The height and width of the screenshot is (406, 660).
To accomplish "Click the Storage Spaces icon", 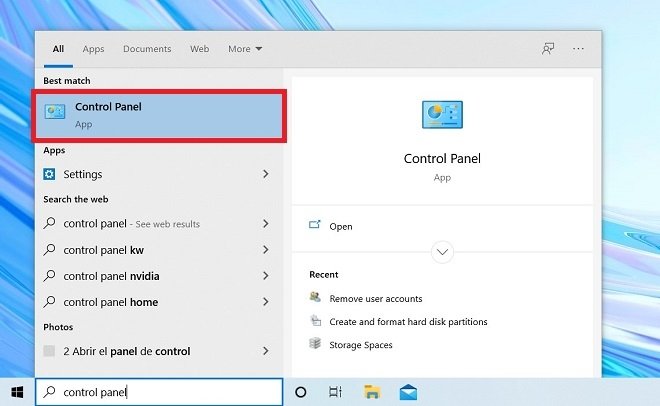I will (315, 343).
